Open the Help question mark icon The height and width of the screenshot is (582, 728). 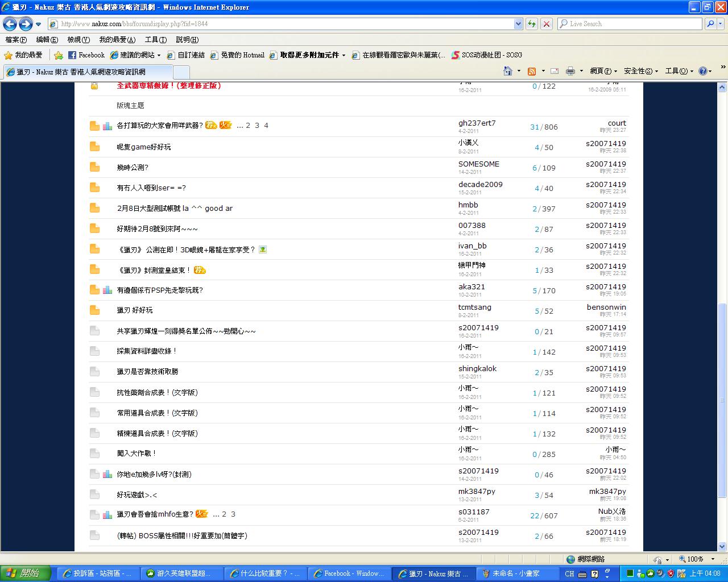[703, 71]
